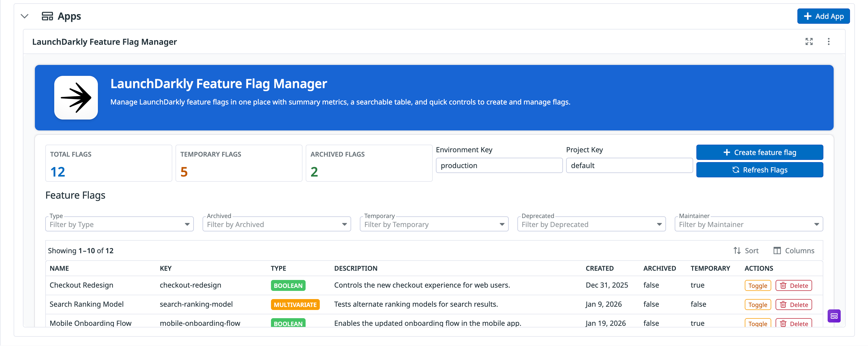Click the TYPE column header
This screenshot has height=346, width=868.
pos(278,269)
